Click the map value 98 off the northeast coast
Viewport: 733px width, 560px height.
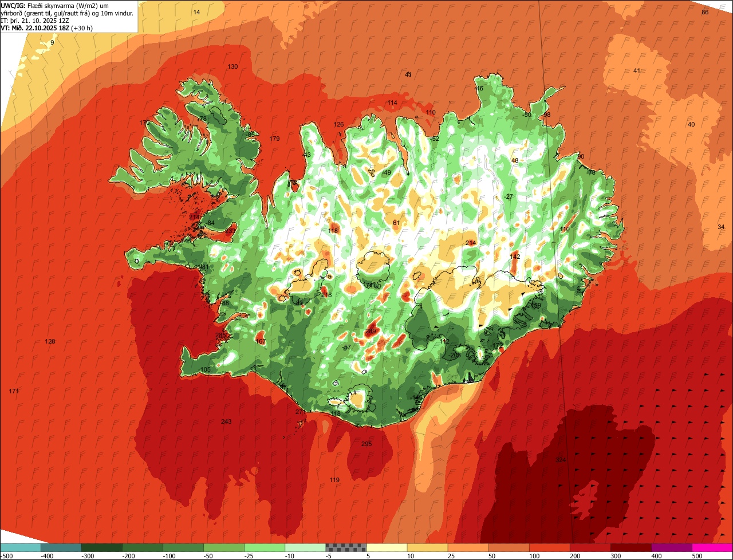[547, 115]
